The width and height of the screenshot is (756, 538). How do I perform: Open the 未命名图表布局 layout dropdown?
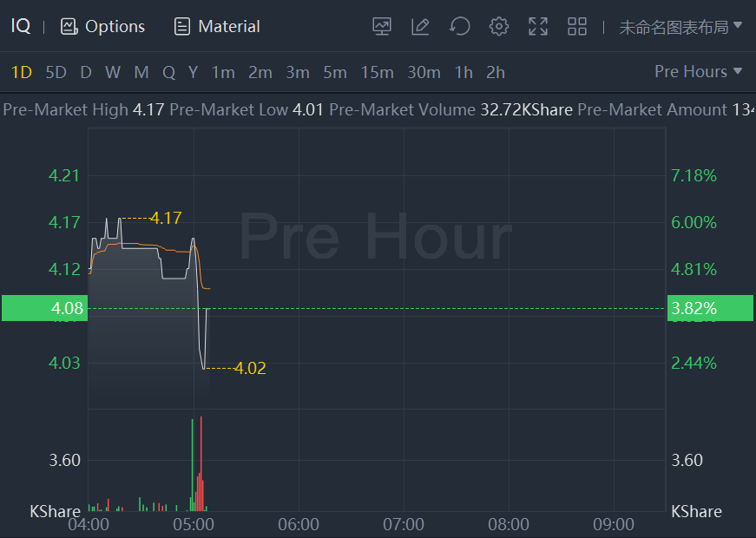click(680, 27)
